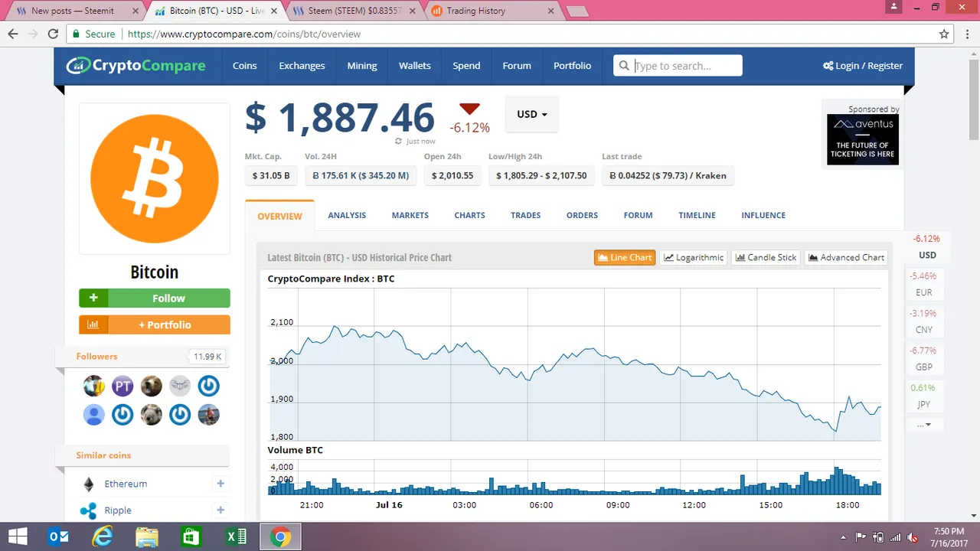This screenshot has height=551, width=980.
Task: Open the USD currency dropdown
Action: pos(531,114)
